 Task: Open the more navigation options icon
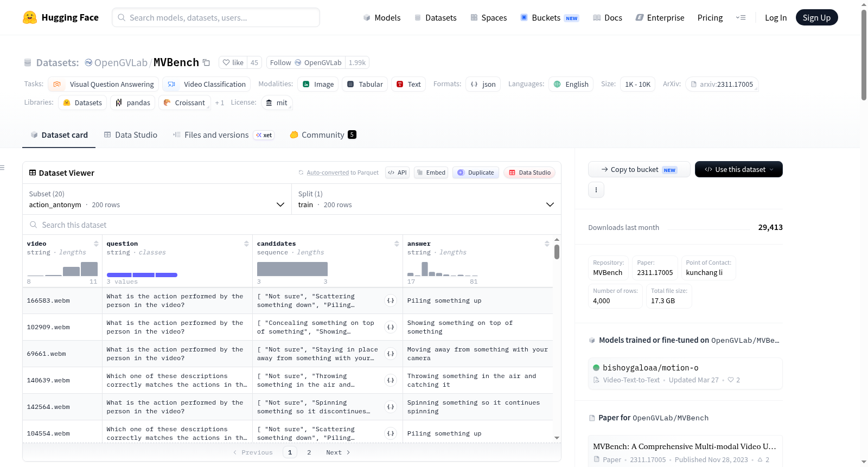pyautogui.click(x=741, y=17)
